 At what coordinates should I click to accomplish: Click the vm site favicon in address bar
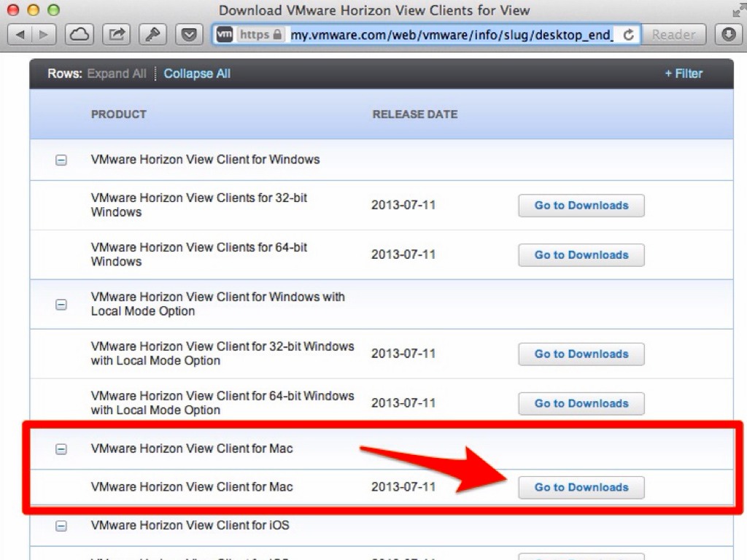coord(225,34)
